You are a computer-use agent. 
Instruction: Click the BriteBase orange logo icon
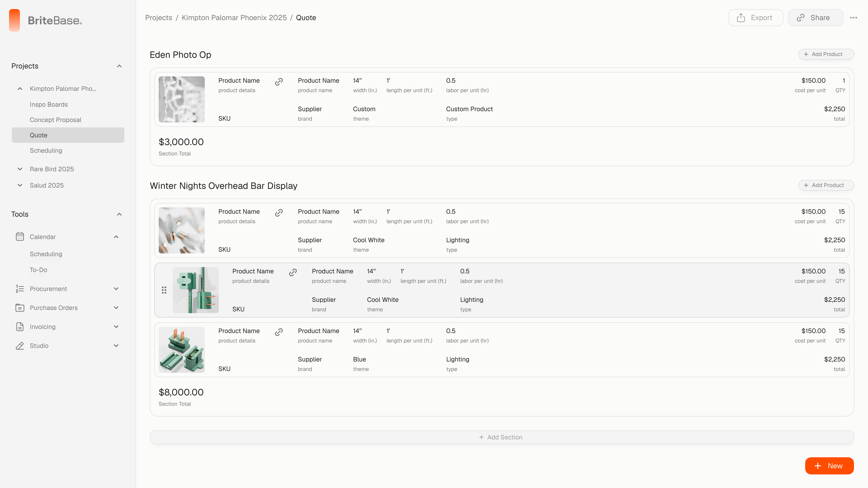14,20
